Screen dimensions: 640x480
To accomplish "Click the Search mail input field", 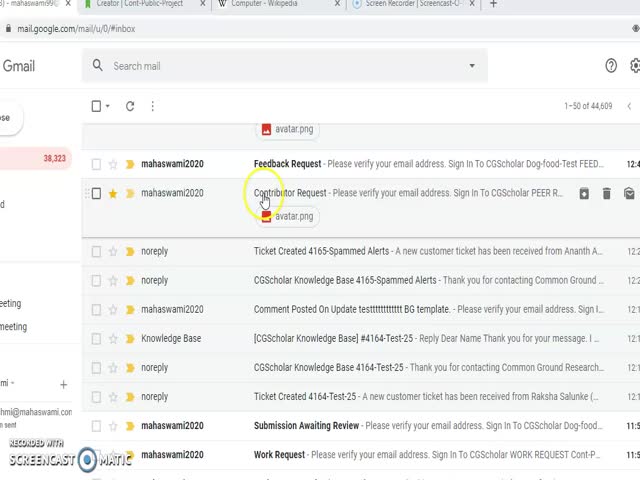I will pos(280,66).
